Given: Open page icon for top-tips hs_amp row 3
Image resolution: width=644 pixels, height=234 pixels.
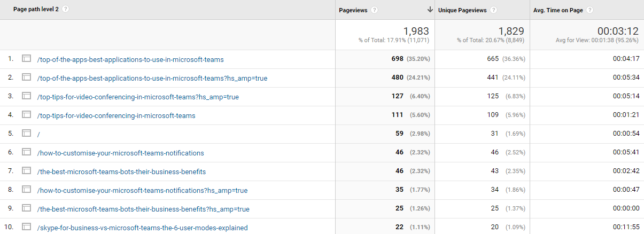Looking at the screenshot, I should 26,96.
